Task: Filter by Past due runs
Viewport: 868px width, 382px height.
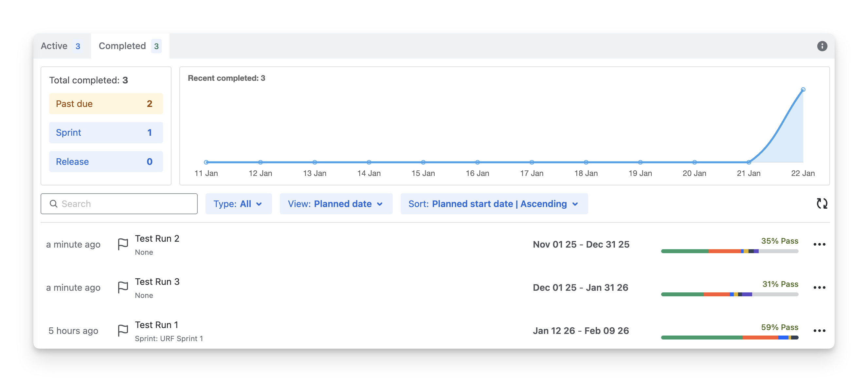Action: (x=106, y=104)
